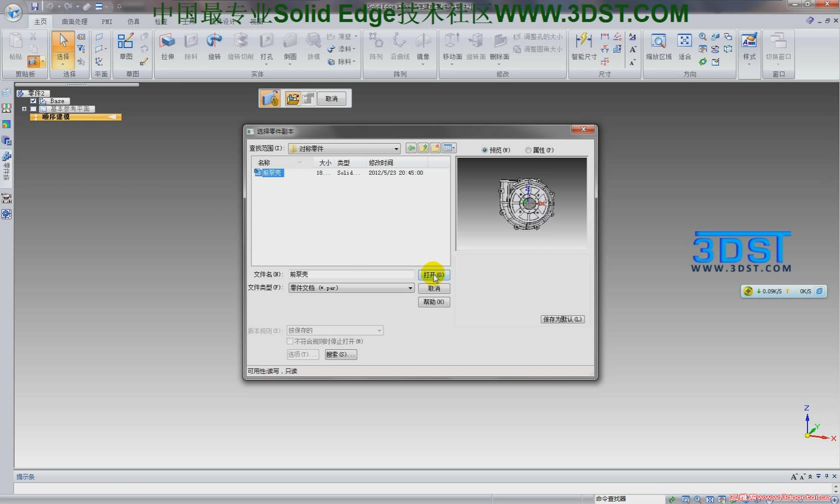This screenshot has width=840, height=504.
Task: Click the 适合 fit-to-view icon
Action: tap(684, 48)
